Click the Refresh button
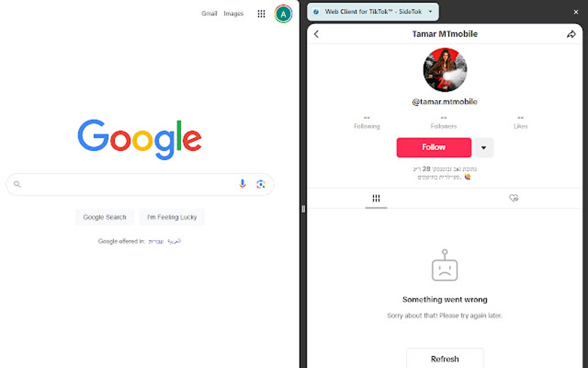Screen dimensions: 588x368 coord(445,359)
